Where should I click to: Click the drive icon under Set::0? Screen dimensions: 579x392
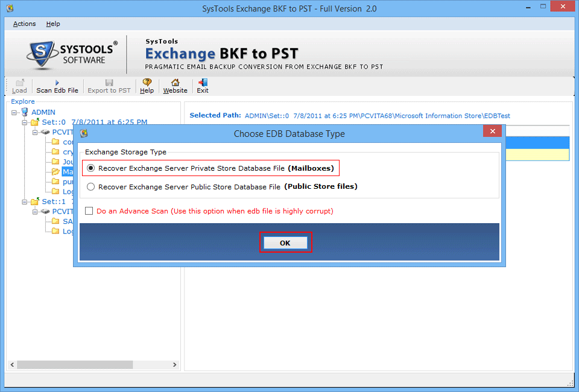coord(45,132)
